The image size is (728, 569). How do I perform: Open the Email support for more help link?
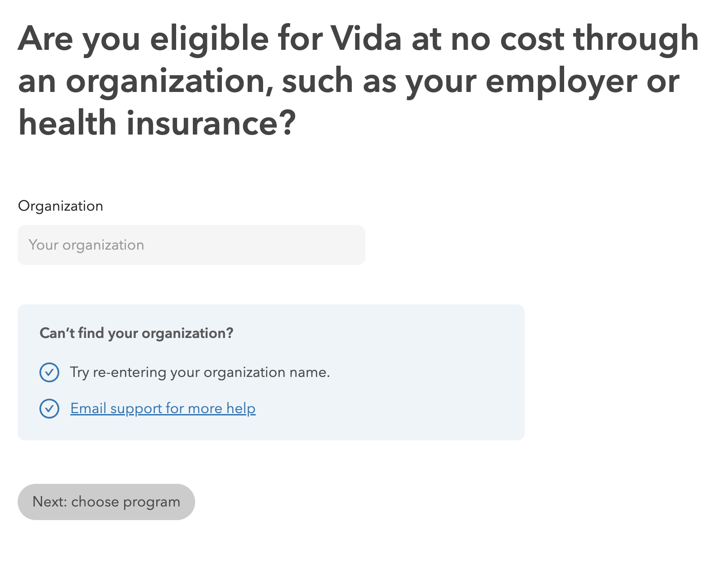coord(163,408)
